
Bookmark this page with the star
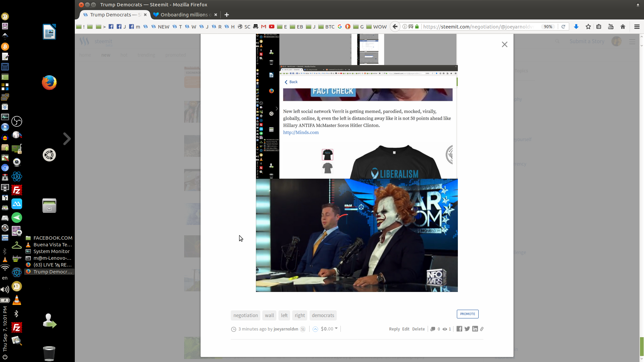click(x=588, y=26)
